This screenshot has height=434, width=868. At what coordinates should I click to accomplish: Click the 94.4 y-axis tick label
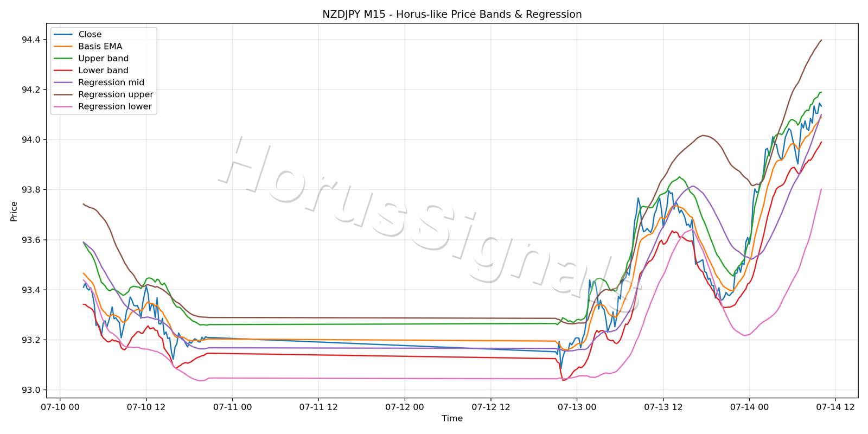pos(31,40)
